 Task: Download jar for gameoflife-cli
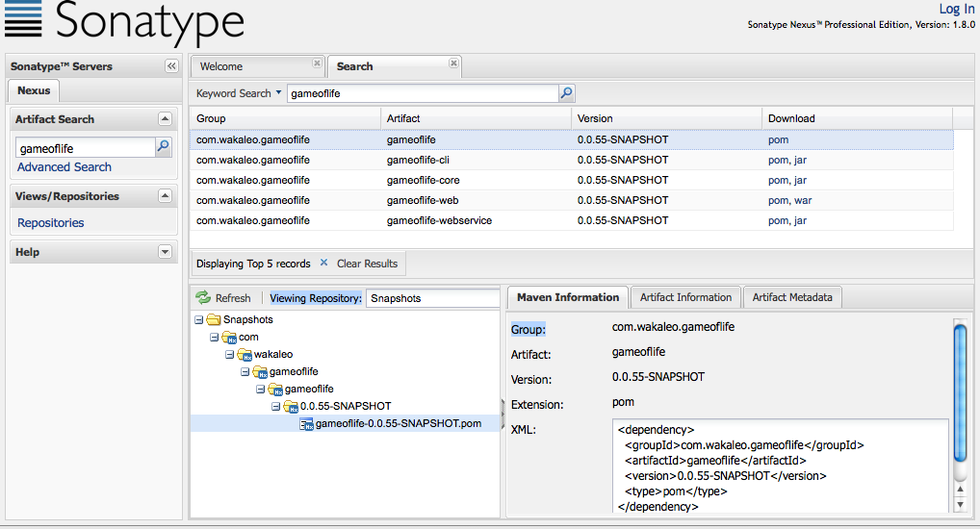(x=801, y=160)
